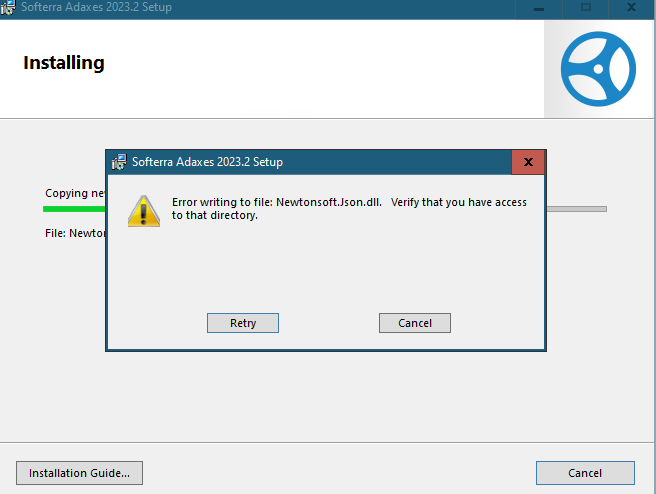Image resolution: width=656 pixels, height=494 pixels.
Task: Click Retry in the error dialog
Action: 243,323
